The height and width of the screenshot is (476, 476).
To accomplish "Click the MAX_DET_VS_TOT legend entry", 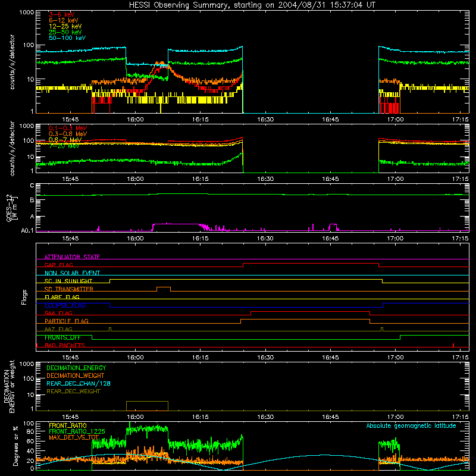I will (x=74, y=437).
